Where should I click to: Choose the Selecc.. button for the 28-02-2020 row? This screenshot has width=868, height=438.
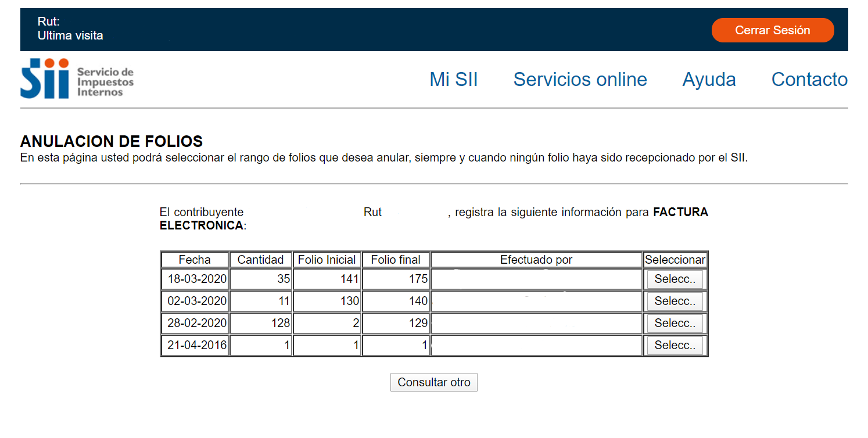(675, 324)
